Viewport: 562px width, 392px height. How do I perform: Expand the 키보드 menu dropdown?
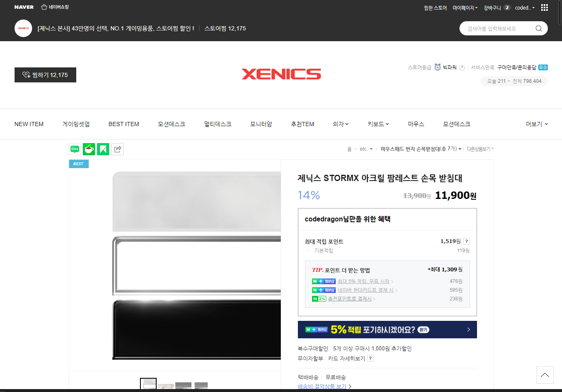pyautogui.click(x=378, y=124)
